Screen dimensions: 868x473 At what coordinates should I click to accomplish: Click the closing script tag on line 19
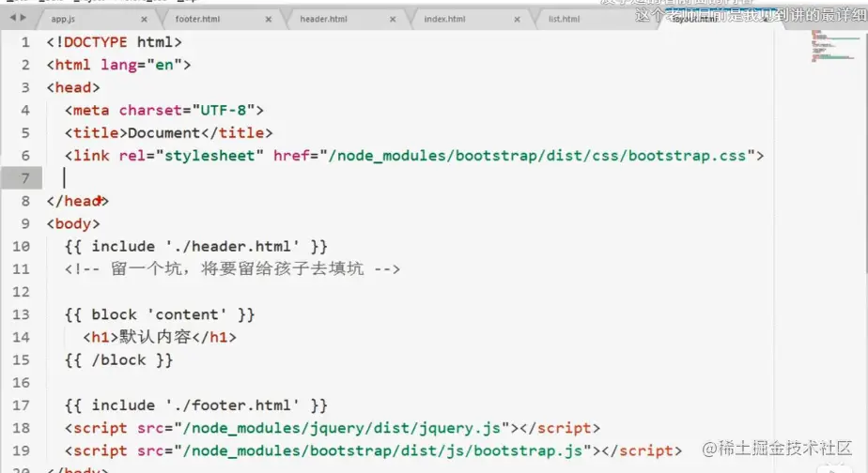pos(642,450)
